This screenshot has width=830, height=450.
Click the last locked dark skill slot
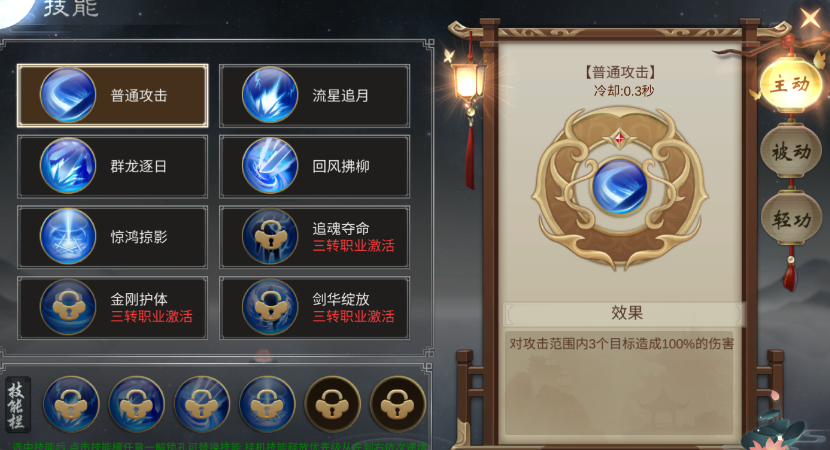(x=398, y=404)
